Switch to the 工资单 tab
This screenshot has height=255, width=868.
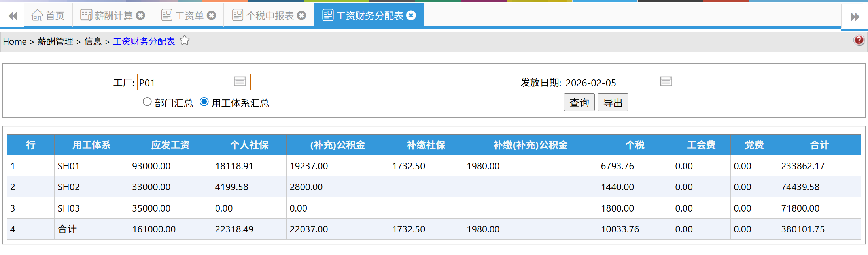(189, 15)
